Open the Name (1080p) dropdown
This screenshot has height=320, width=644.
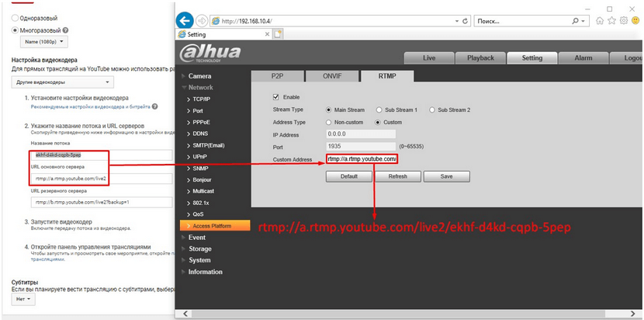click(x=44, y=42)
